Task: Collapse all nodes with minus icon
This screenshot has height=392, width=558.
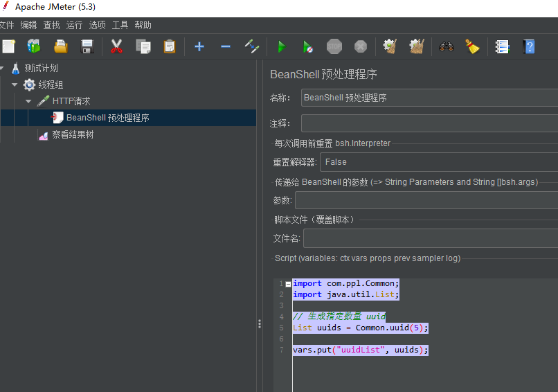Action: [226, 46]
